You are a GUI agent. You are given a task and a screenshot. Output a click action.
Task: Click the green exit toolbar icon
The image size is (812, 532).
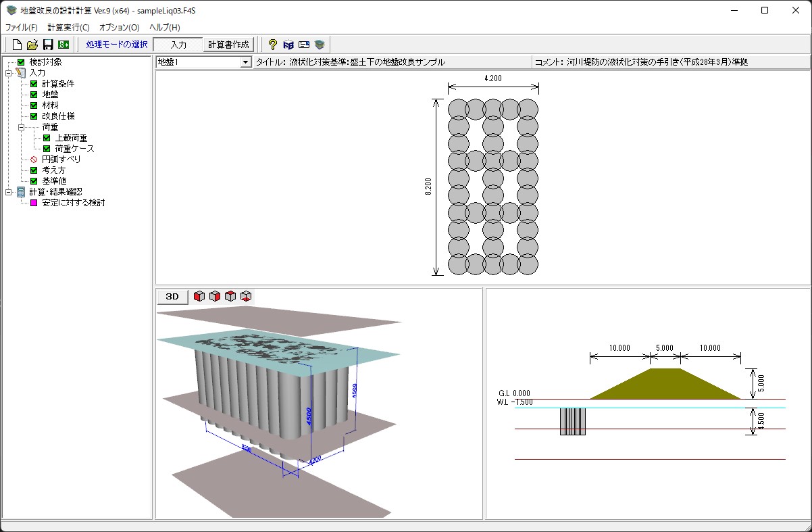pyautogui.click(x=64, y=45)
